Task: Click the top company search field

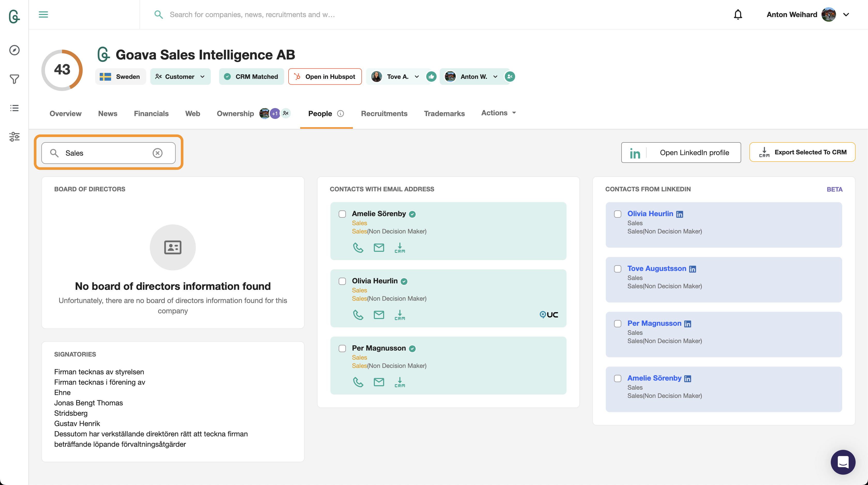Action: (x=252, y=14)
